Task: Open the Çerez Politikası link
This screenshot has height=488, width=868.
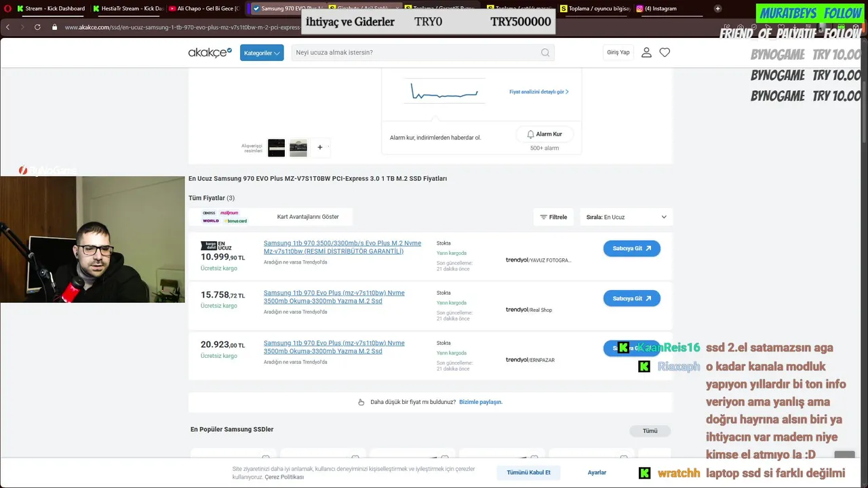Action: 284,477
